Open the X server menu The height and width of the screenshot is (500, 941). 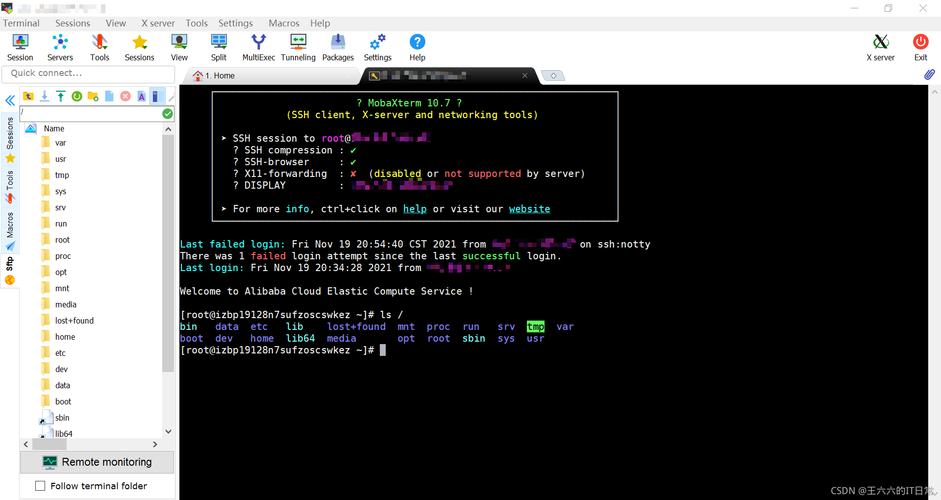158,23
